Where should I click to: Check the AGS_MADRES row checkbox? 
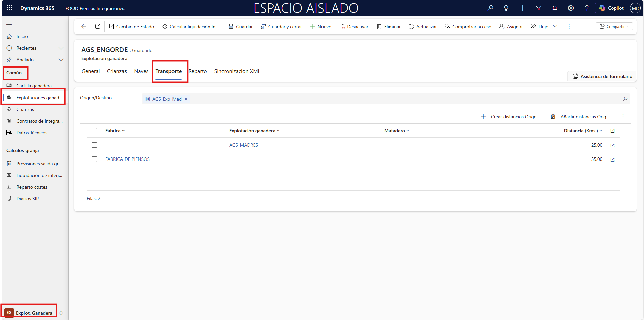coord(94,145)
